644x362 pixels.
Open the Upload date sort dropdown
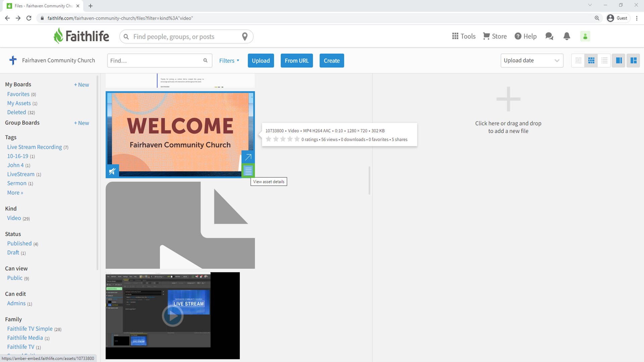point(532,60)
